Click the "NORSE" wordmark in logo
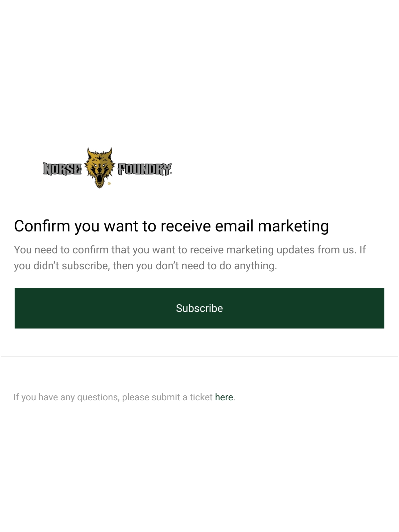The height and width of the screenshot is (532, 399). pos(62,169)
